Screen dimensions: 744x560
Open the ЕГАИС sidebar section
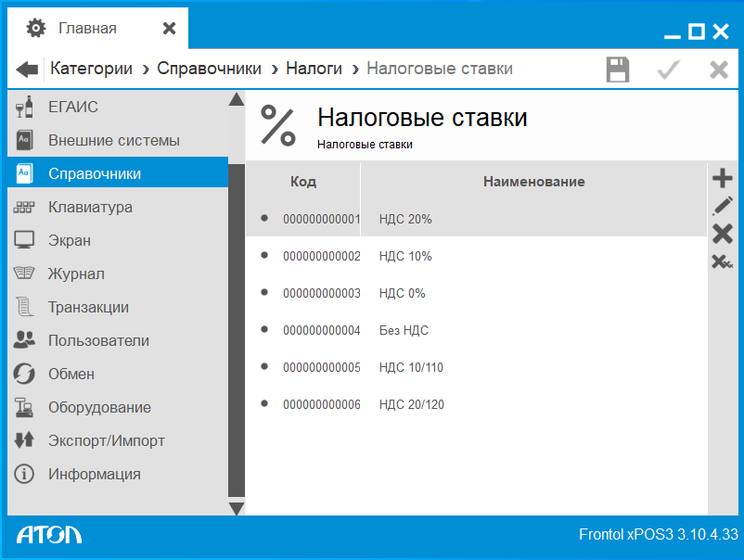(118, 107)
